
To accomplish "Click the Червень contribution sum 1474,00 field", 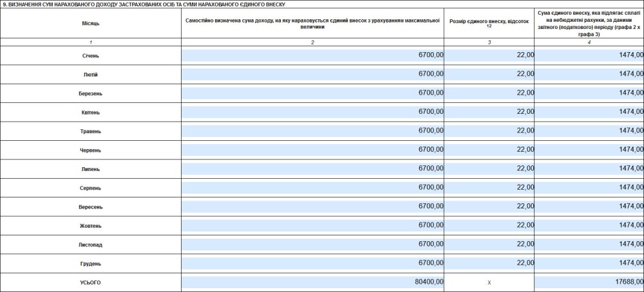I will (589, 149).
